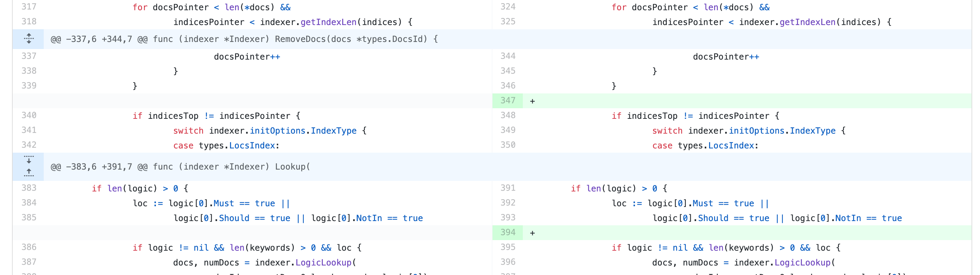Screen dimensions: 980x275
Task: Select added line number 394
Action: pos(508,232)
